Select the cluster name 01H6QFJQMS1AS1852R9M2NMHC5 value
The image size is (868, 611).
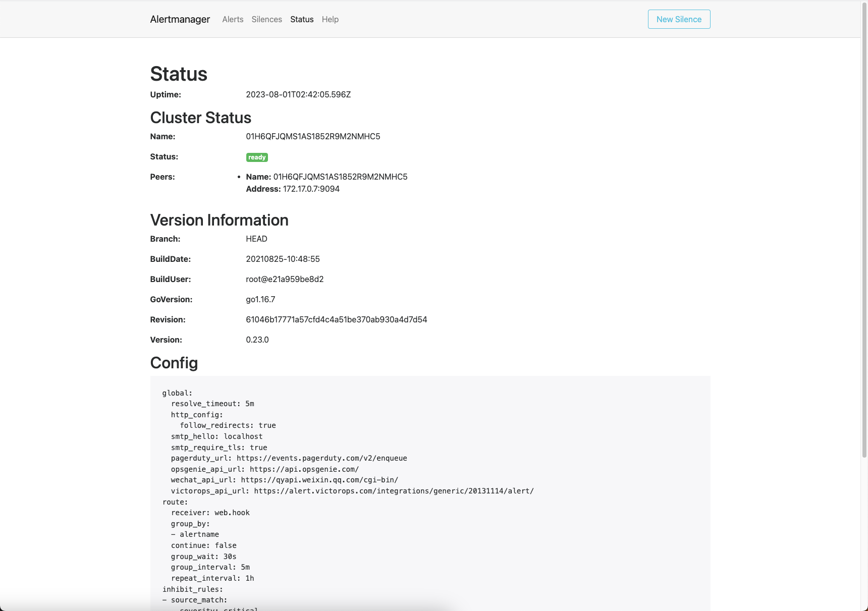pos(313,136)
